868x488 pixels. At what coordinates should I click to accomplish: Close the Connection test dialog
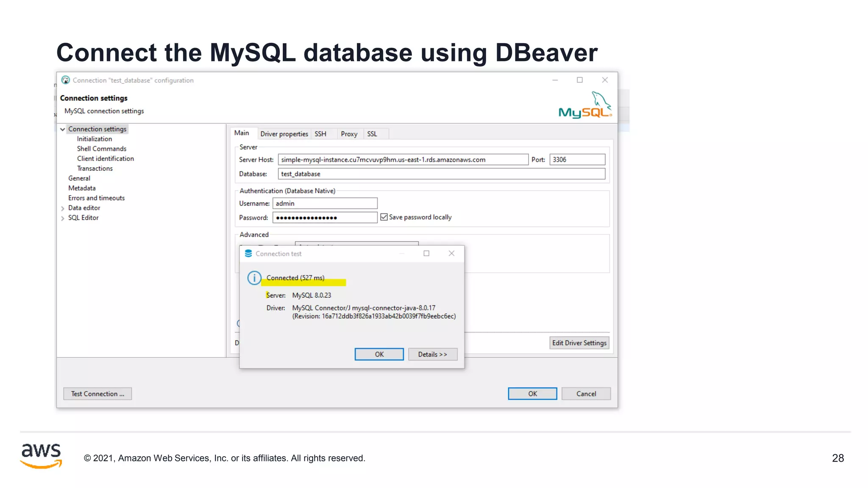click(451, 253)
